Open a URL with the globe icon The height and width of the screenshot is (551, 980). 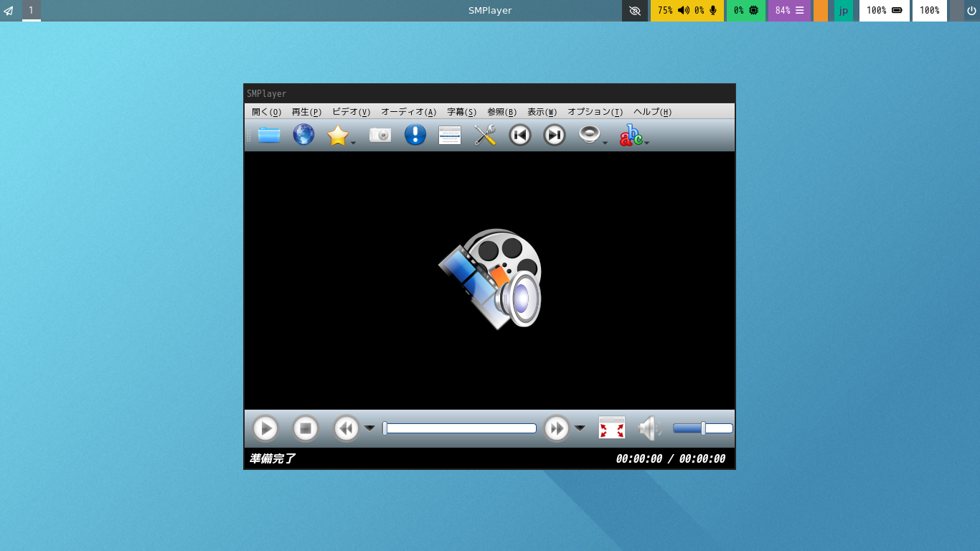pos(303,134)
